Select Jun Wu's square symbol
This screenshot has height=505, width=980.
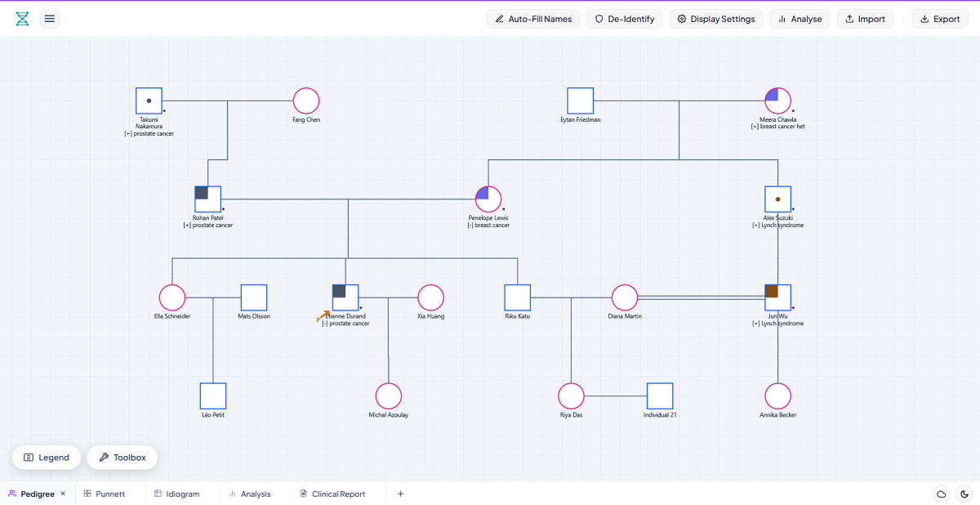point(778,297)
